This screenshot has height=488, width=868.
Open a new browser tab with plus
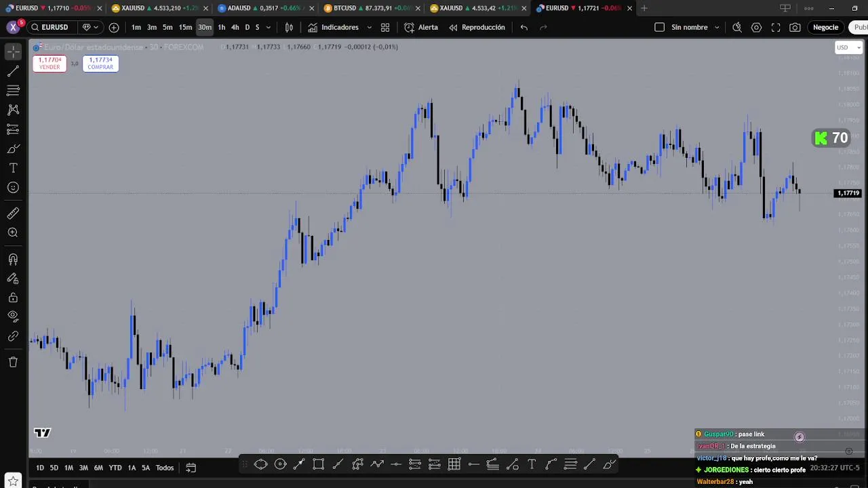(644, 8)
